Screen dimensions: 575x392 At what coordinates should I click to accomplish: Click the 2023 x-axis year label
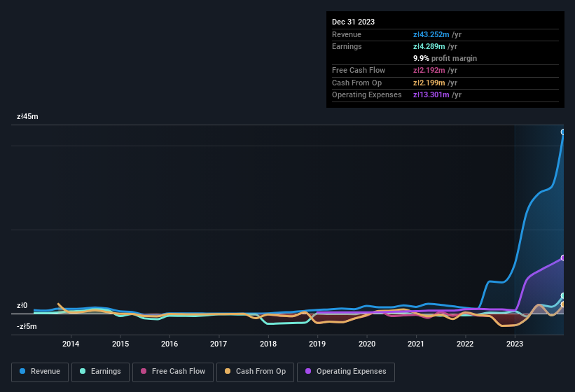pyautogui.click(x=515, y=344)
